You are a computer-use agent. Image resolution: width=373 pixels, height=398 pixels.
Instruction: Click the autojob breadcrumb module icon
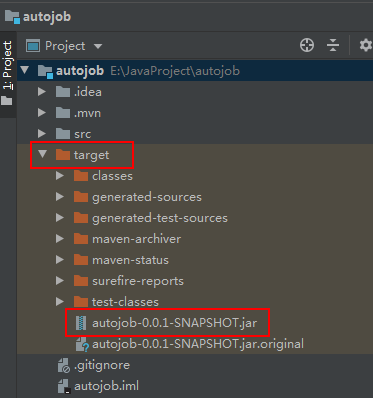(12, 16)
